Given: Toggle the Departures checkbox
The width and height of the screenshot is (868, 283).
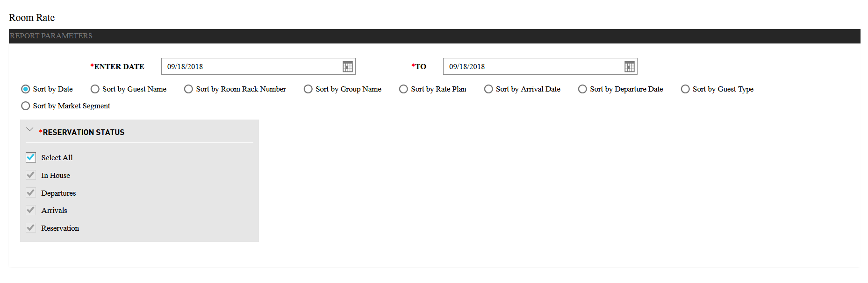Looking at the screenshot, I should coord(31,193).
